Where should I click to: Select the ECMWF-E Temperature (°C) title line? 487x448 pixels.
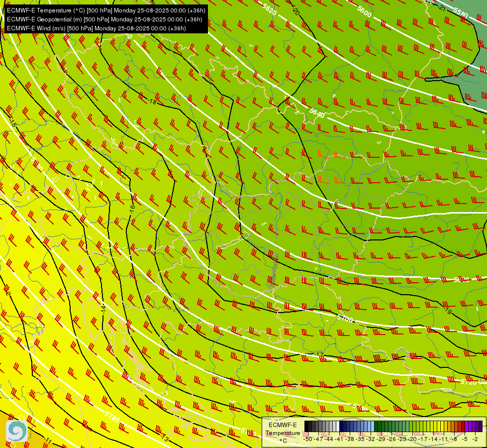[106, 10]
